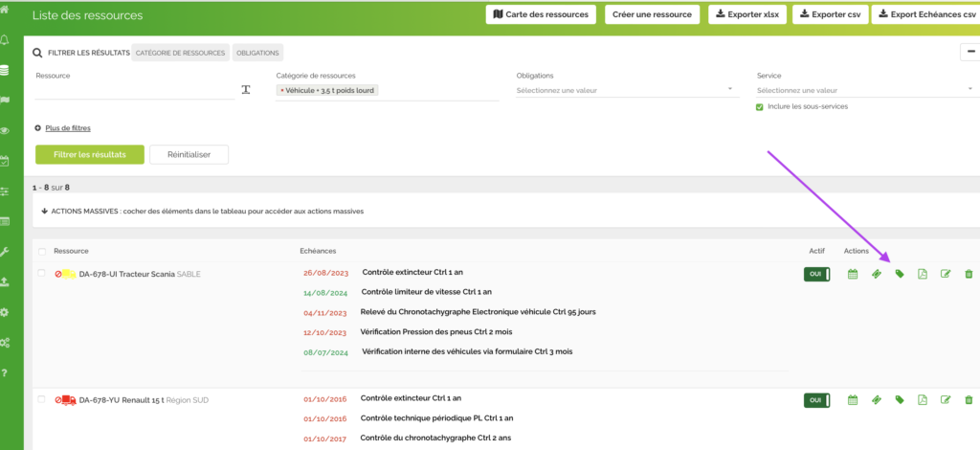Click the help question mark in sidebar
The width and height of the screenshot is (980, 450).
point(6,372)
